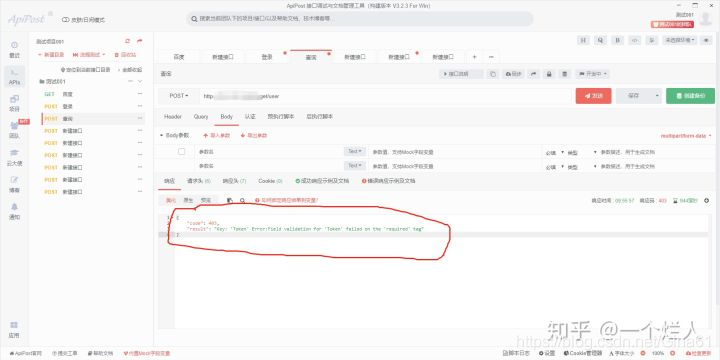Click the sync cloud button
Viewport: 720px width, 360px height.
click(513, 74)
